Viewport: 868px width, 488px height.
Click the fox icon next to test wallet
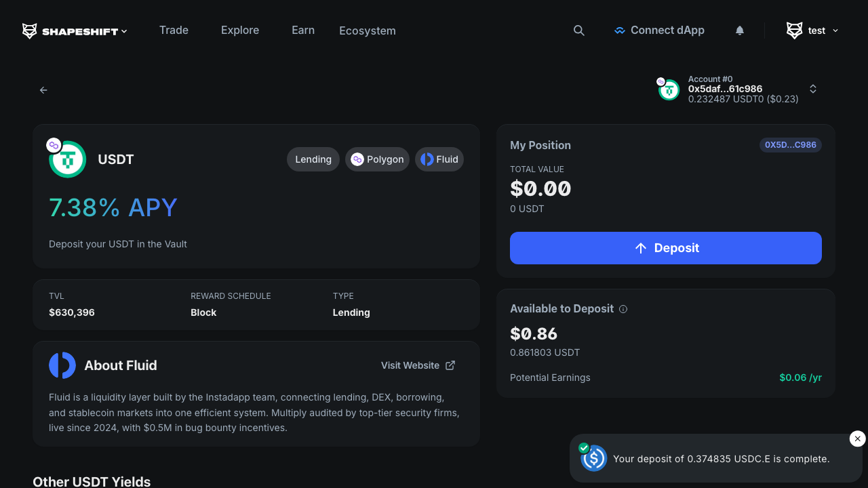pyautogui.click(x=793, y=30)
